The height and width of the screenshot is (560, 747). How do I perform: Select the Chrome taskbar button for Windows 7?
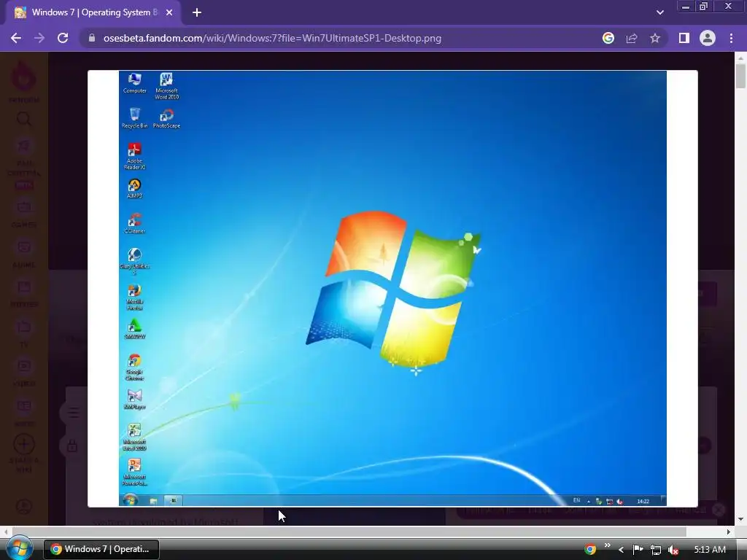click(x=101, y=549)
